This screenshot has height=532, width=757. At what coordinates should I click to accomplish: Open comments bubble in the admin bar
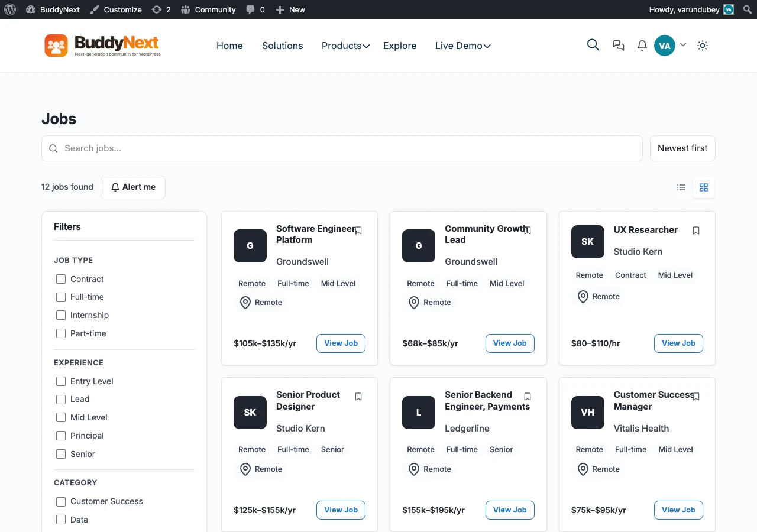pos(255,9)
